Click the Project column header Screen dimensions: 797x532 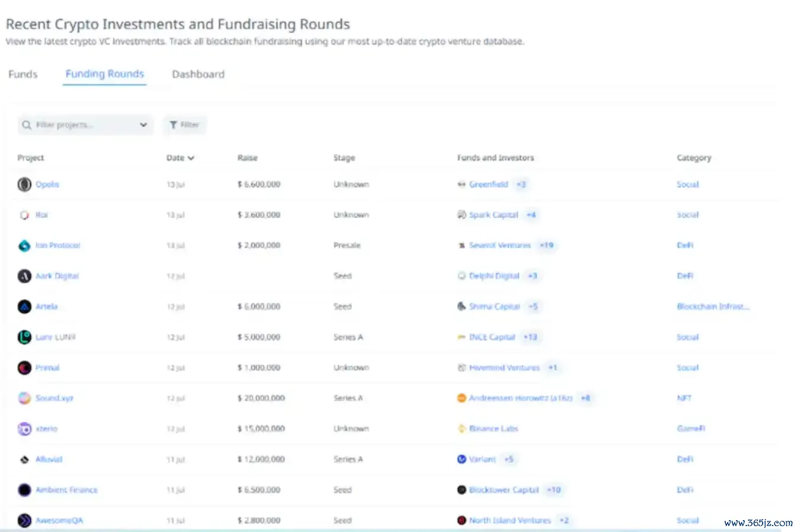pyautogui.click(x=31, y=158)
